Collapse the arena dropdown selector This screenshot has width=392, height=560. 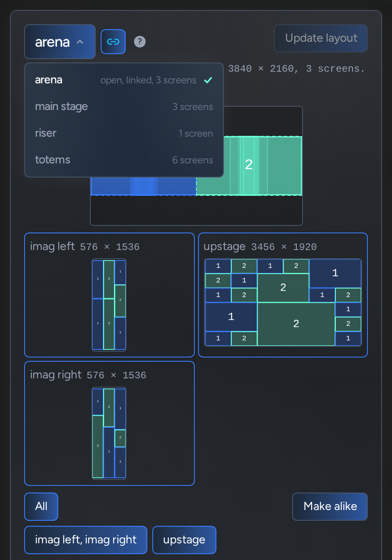coord(60,42)
